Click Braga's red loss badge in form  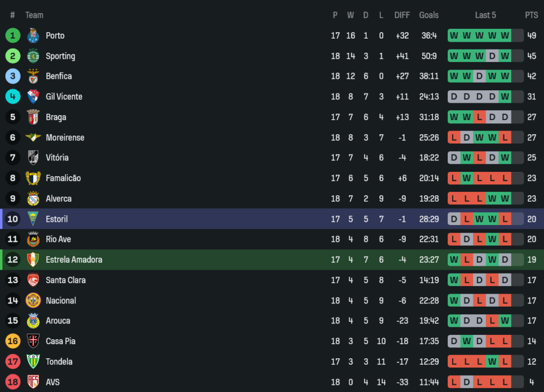click(479, 117)
